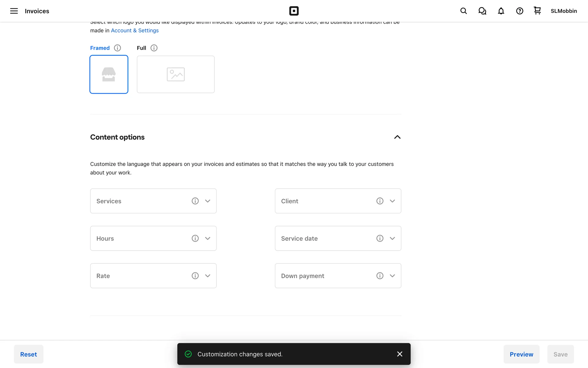The width and height of the screenshot is (588, 368).
Task: Select the Full logo style
Action: click(175, 74)
